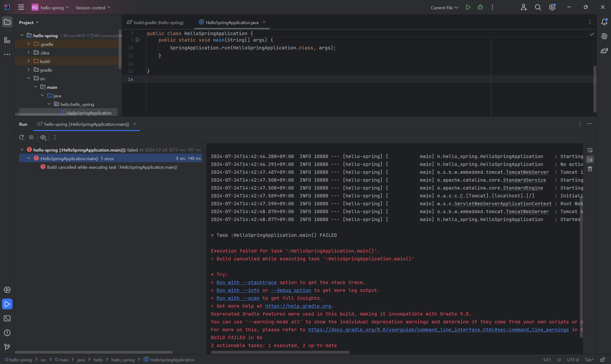Switch to build.gradle (hello-spring) editor tab
The image size is (611, 364).
(155, 22)
